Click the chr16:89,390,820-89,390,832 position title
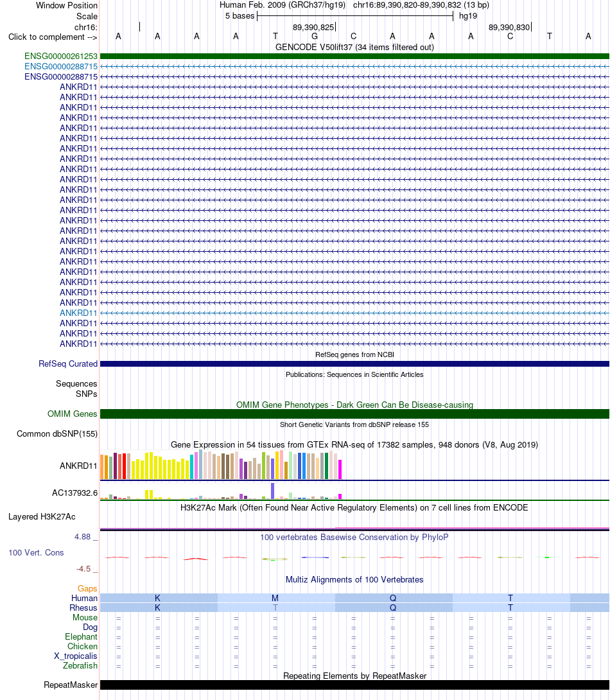 [x=421, y=5]
